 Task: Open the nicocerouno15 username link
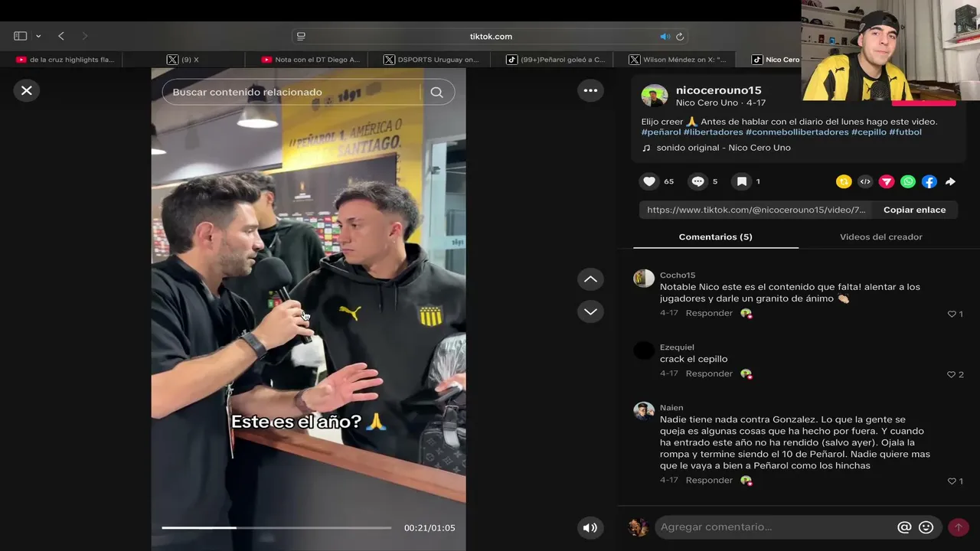coord(718,90)
